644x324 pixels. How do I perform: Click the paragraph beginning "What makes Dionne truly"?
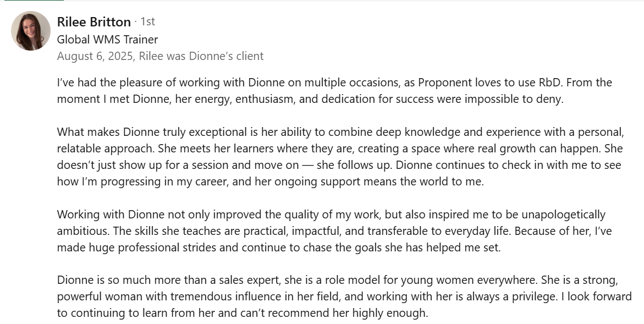(340, 156)
